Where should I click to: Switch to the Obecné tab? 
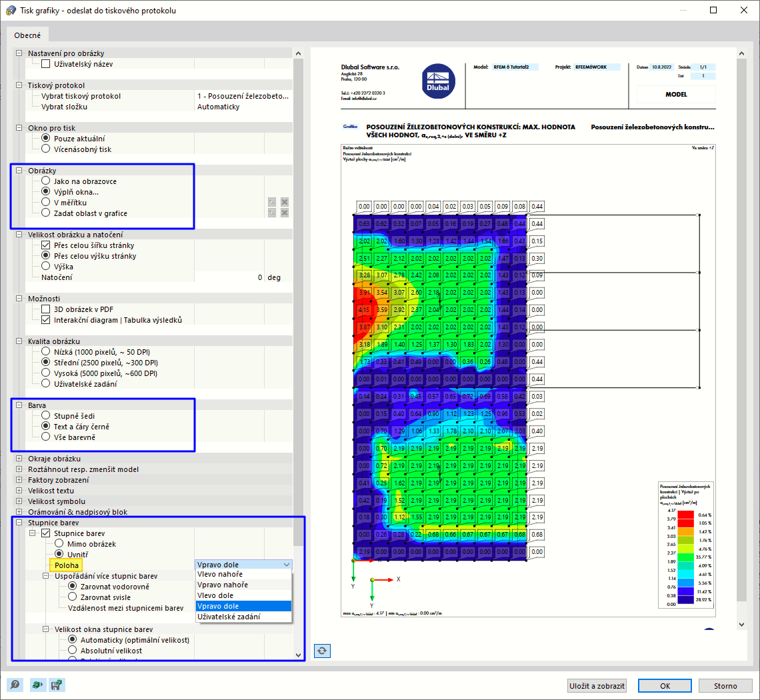click(27, 35)
